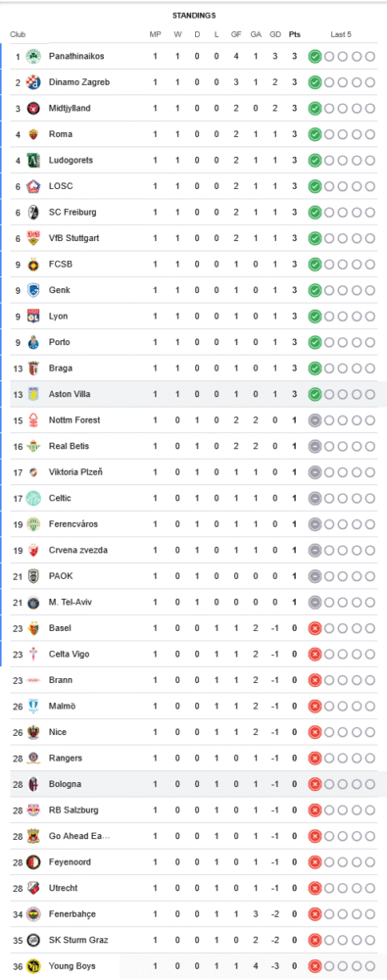Click the Young Boys club crest
Image resolution: width=387 pixels, height=980 pixels.
[x=33, y=966]
